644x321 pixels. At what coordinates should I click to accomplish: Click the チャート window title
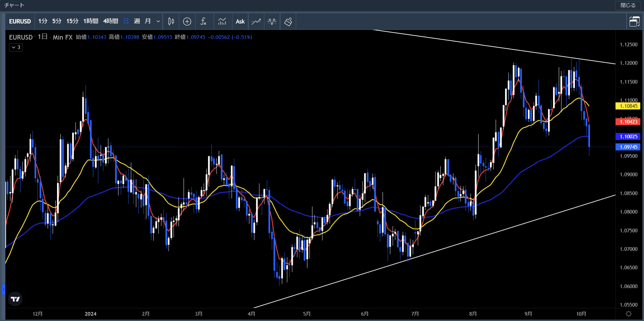pyautogui.click(x=14, y=5)
